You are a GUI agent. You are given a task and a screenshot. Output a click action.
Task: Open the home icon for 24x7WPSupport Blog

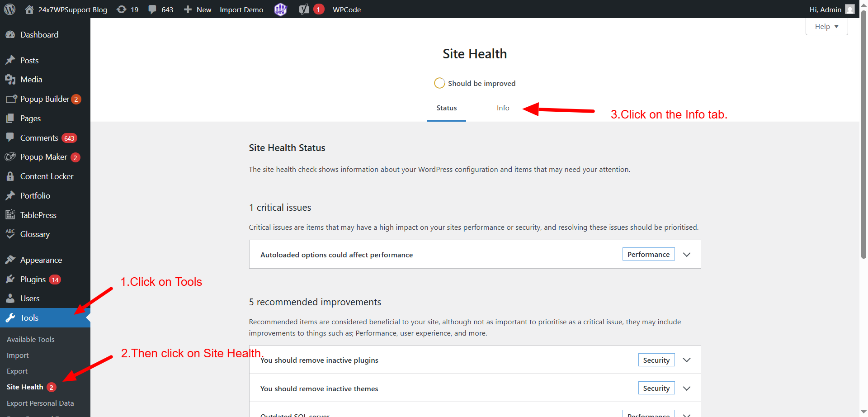pyautogui.click(x=29, y=9)
